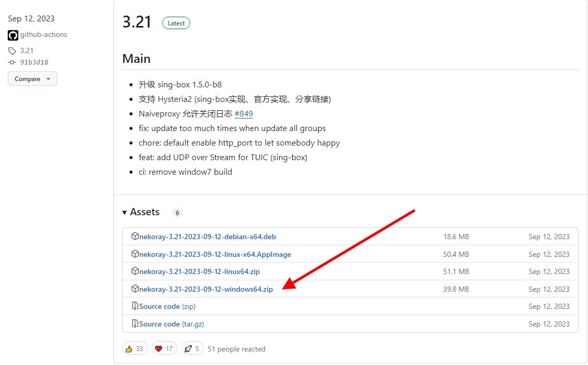Click the '支持 Hysteria2' changelog line
The image size is (588, 365).
(x=235, y=99)
